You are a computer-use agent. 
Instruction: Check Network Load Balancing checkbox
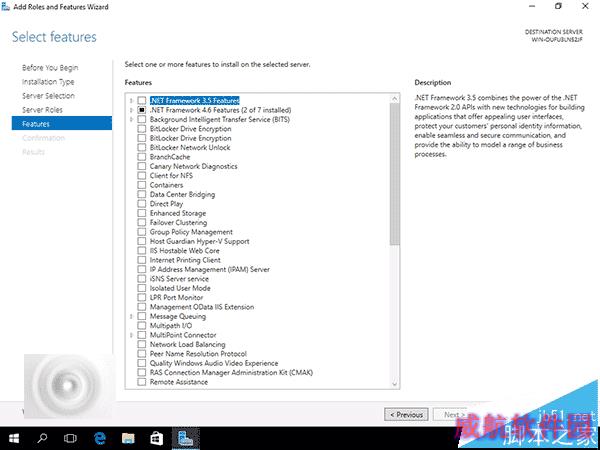(142, 344)
